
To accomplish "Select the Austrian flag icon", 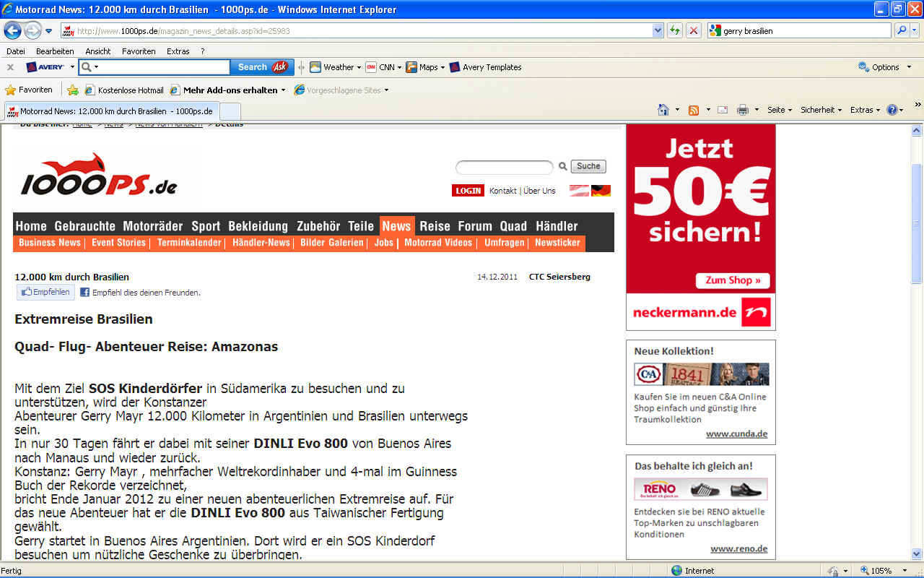I will pos(579,191).
